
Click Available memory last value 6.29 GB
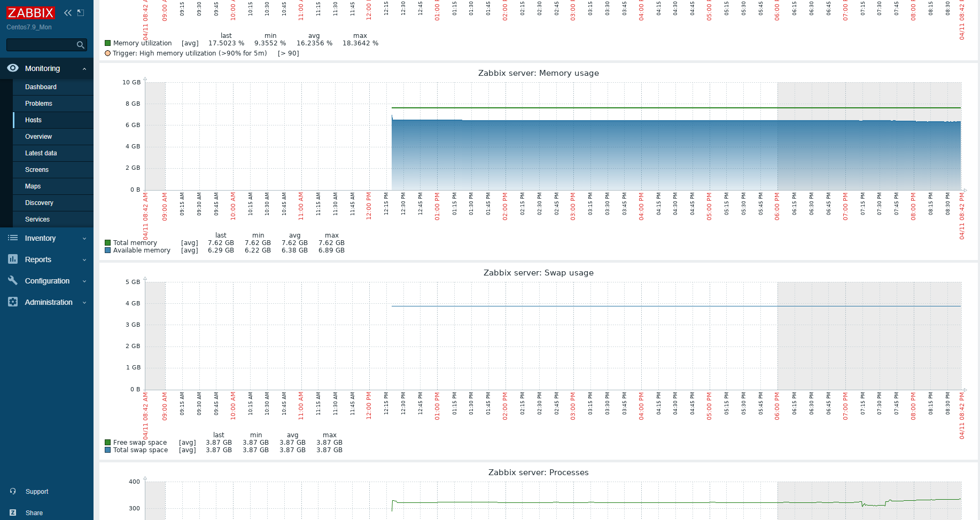click(x=221, y=250)
